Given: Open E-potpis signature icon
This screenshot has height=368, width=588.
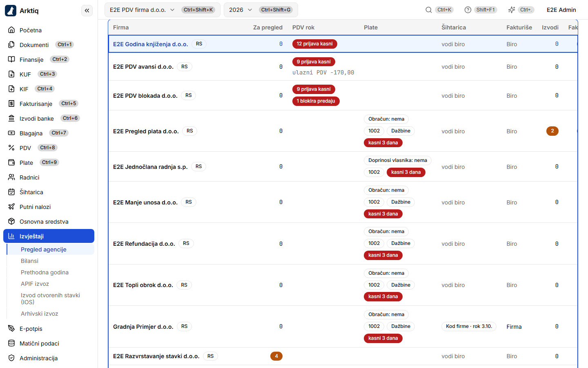Looking at the screenshot, I should (x=11, y=329).
